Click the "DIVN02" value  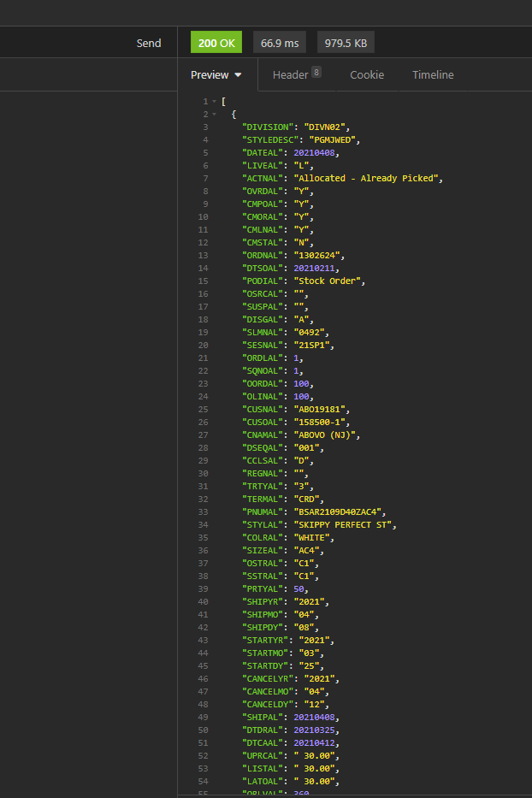coord(324,127)
